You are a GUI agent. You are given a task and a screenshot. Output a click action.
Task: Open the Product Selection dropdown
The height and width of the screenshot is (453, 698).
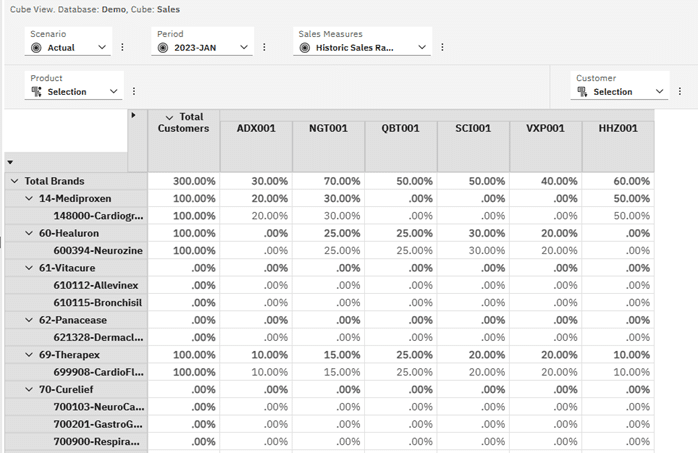point(114,91)
